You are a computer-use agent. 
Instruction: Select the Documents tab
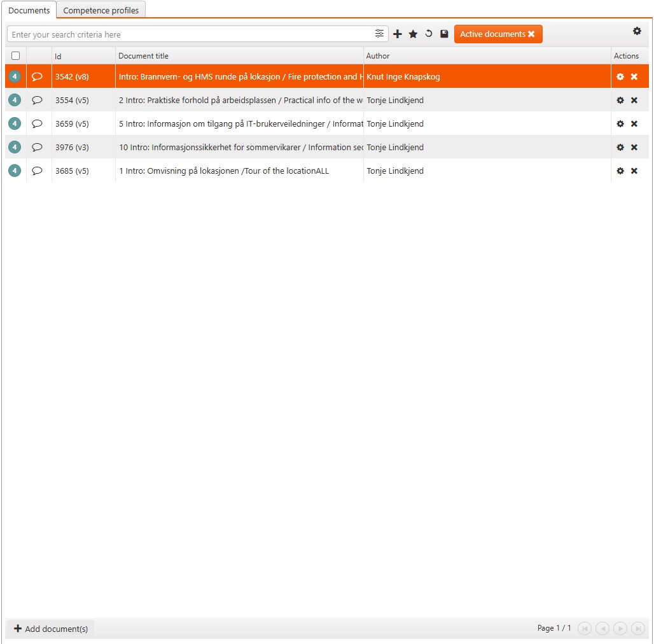[x=29, y=10]
